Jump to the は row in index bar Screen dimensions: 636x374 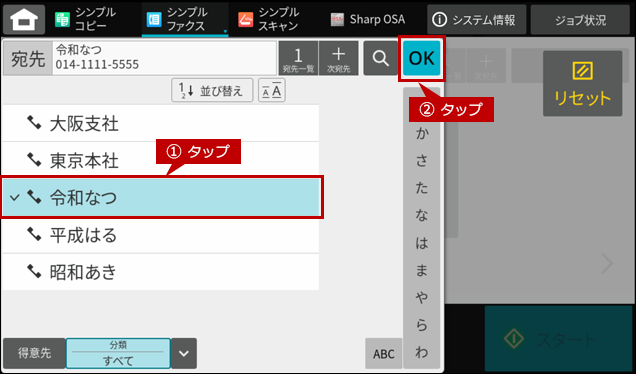[421, 242]
